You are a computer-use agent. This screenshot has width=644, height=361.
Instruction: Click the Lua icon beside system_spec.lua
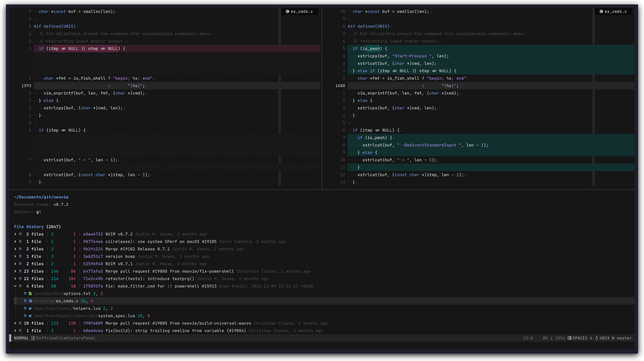[x=30, y=316]
